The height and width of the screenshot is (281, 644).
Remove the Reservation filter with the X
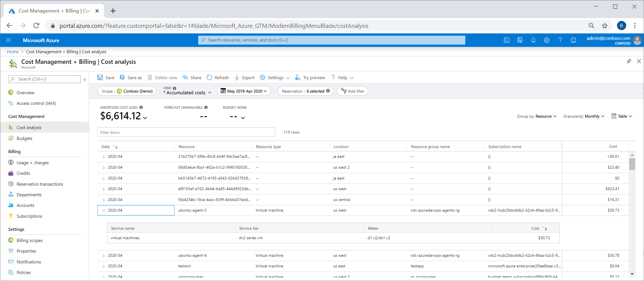point(328,91)
